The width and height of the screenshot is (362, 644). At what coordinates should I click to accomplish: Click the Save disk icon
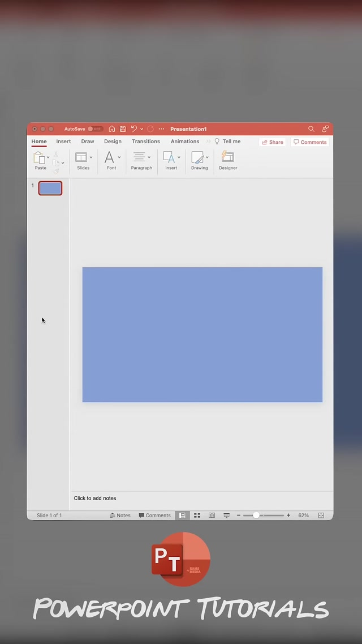point(123,129)
